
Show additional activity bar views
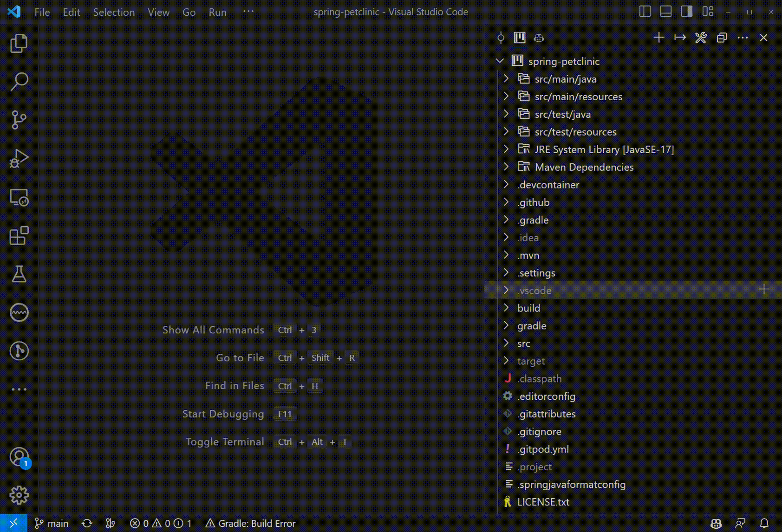coord(19,389)
